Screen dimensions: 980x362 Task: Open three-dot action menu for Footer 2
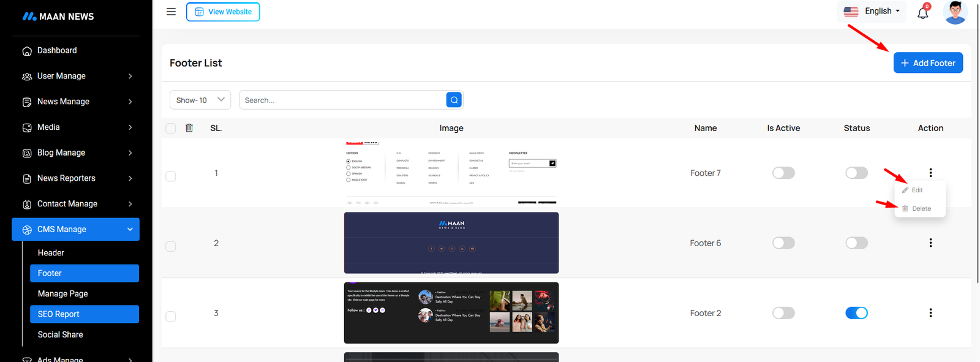pyautogui.click(x=930, y=313)
